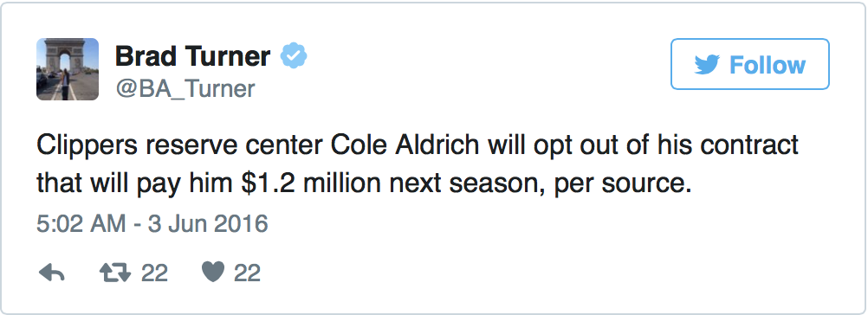The width and height of the screenshot is (868, 315).
Task: Click the like count 22
Action: point(247,273)
